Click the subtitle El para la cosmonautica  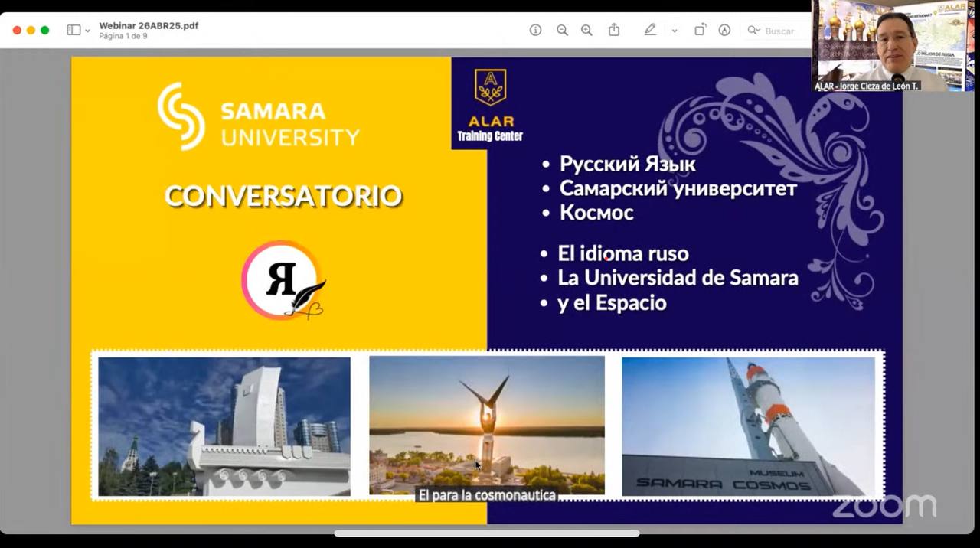tap(487, 495)
